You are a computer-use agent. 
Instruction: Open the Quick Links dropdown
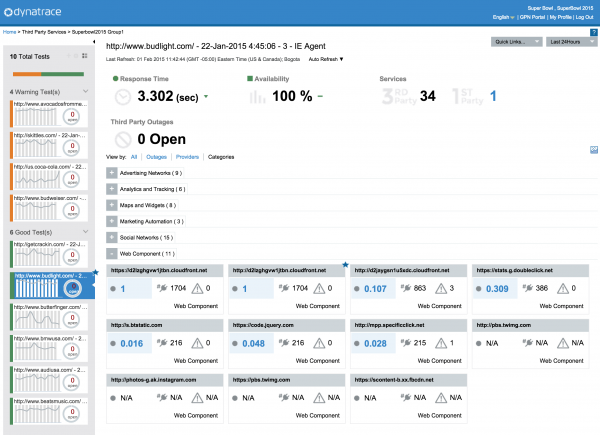coord(517,42)
